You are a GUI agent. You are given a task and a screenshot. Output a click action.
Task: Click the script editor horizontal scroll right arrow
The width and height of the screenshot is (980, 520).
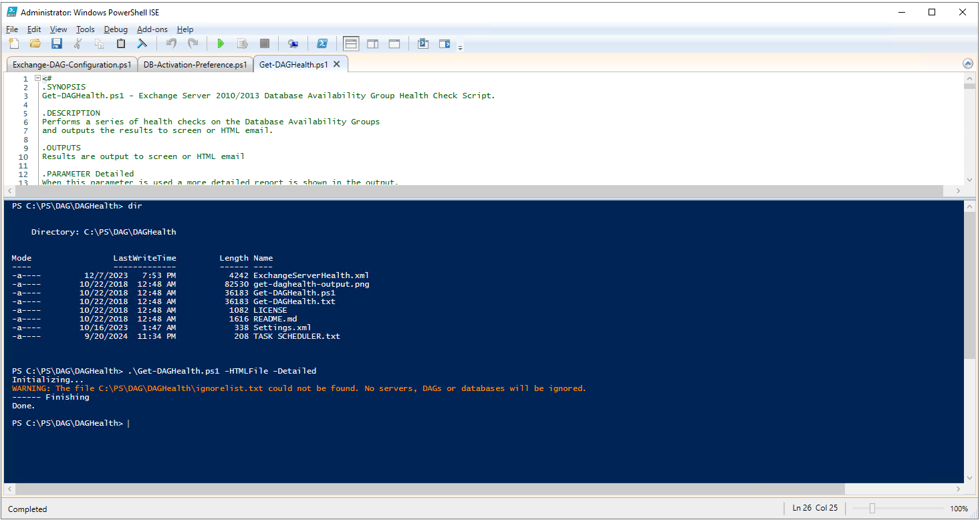pos(958,190)
